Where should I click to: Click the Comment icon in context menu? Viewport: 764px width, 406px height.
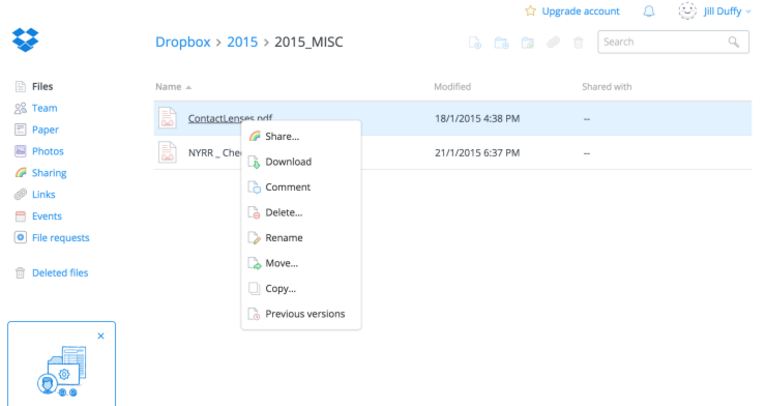[x=254, y=187]
